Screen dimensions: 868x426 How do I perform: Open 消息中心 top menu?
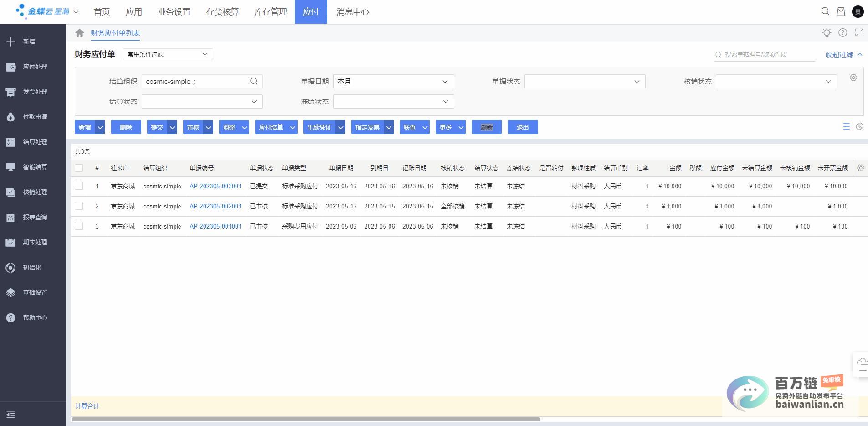coord(353,12)
